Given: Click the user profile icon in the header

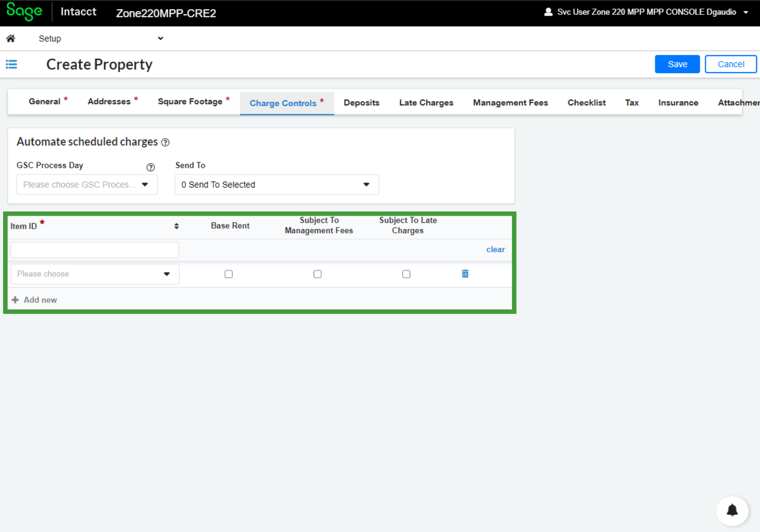Looking at the screenshot, I should point(548,12).
